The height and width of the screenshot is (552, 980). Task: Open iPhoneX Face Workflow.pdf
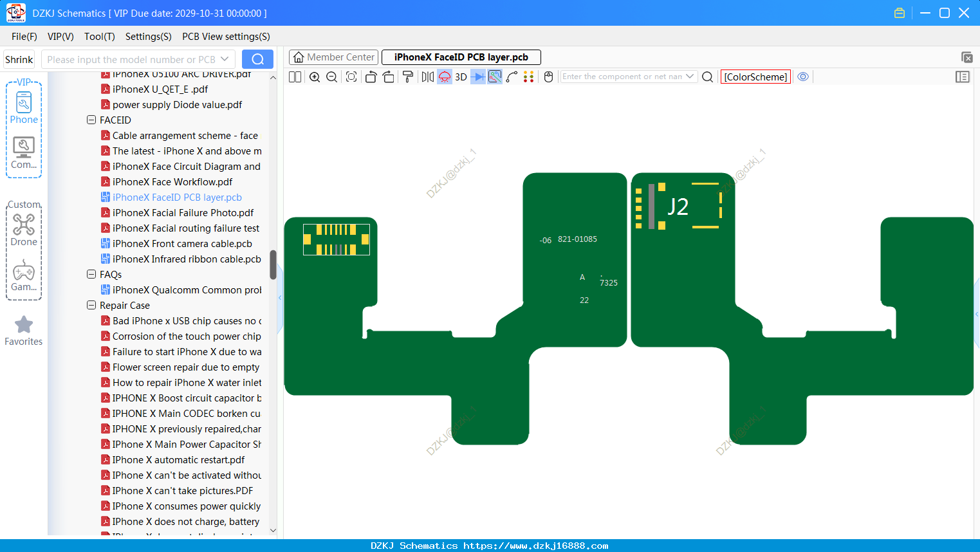click(x=172, y=182)
